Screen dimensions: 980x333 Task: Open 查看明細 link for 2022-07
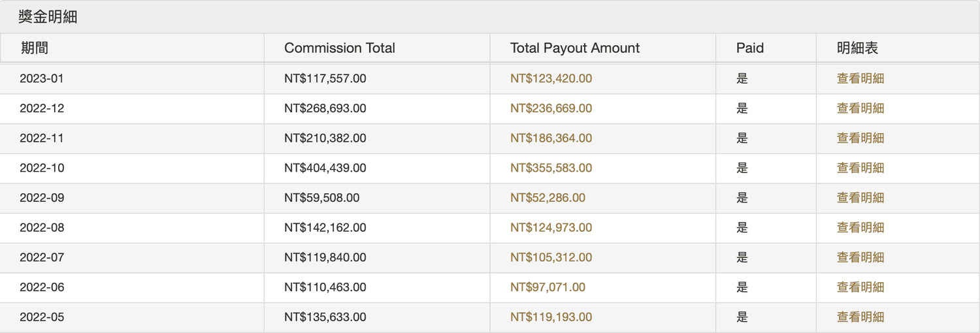coord(860,257)
